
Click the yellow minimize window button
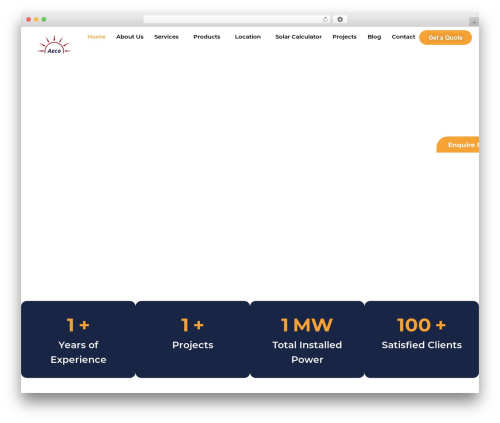tap(36, 19)
